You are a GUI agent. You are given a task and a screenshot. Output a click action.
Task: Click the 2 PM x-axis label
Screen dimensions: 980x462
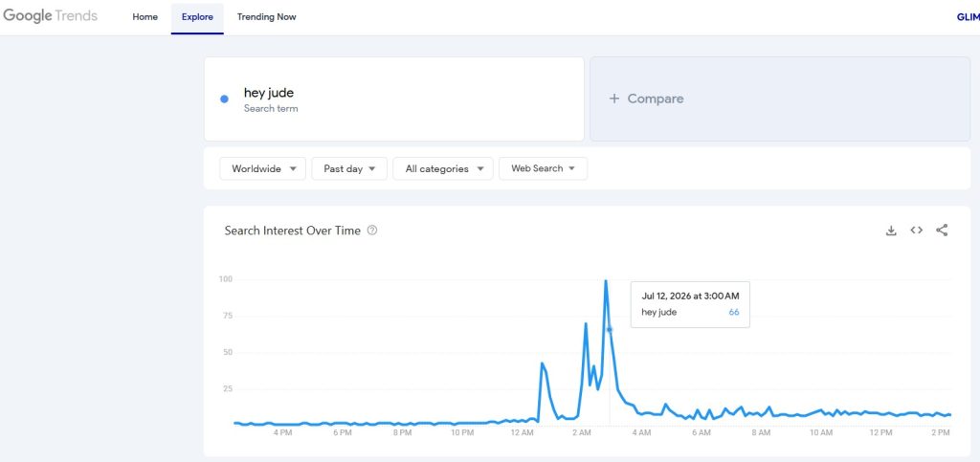coord(941,432)
